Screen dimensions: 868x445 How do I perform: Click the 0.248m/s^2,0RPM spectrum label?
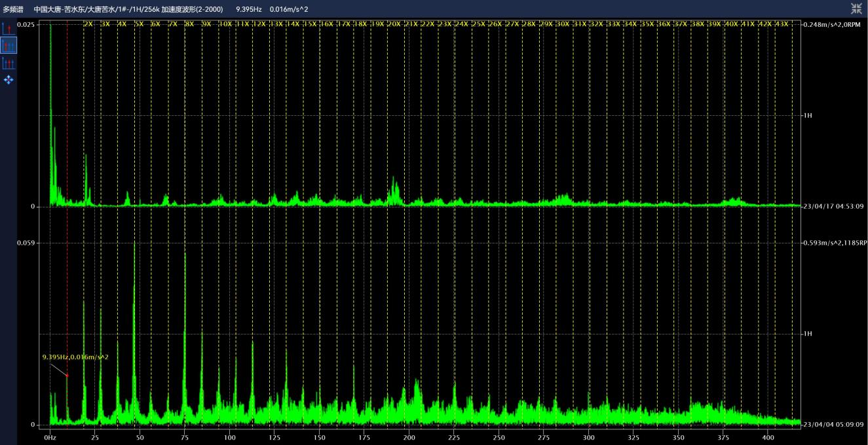click(833, 24)
